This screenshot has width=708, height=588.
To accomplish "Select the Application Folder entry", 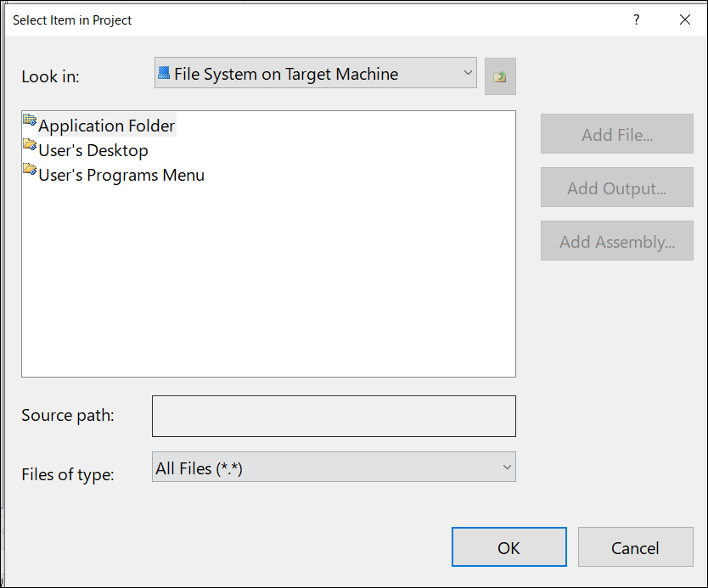I will (106, 126).
